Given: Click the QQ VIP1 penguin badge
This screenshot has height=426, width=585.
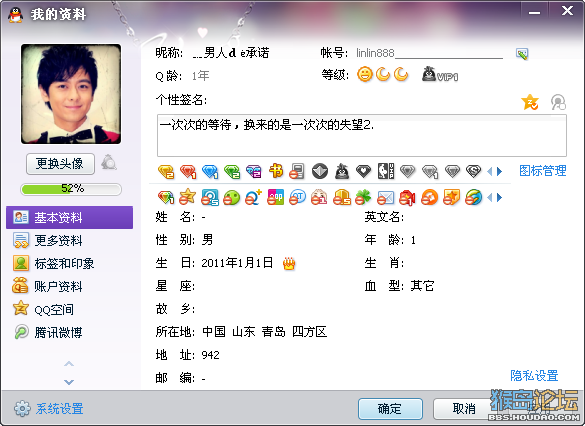Looking at the screenshot, I should tap(440, 74).
